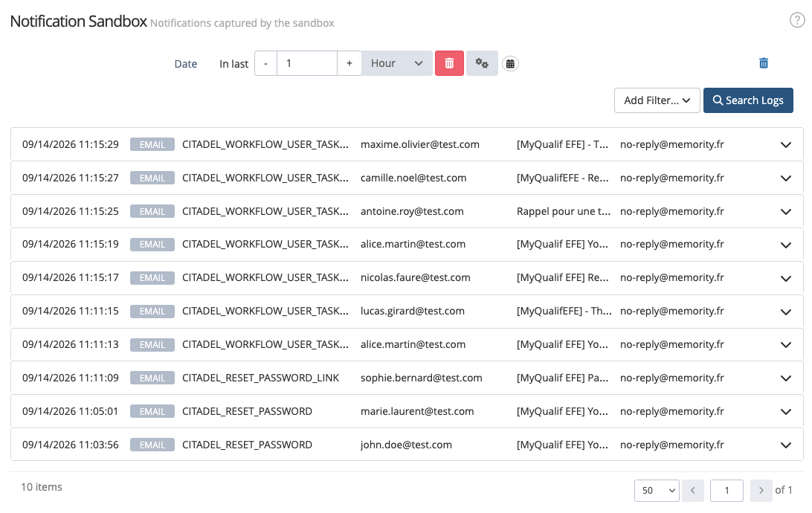The image size is (812, 513).
Task: Expand the camille.noel@test.com notification row
Action: click(x=785, y=178)
